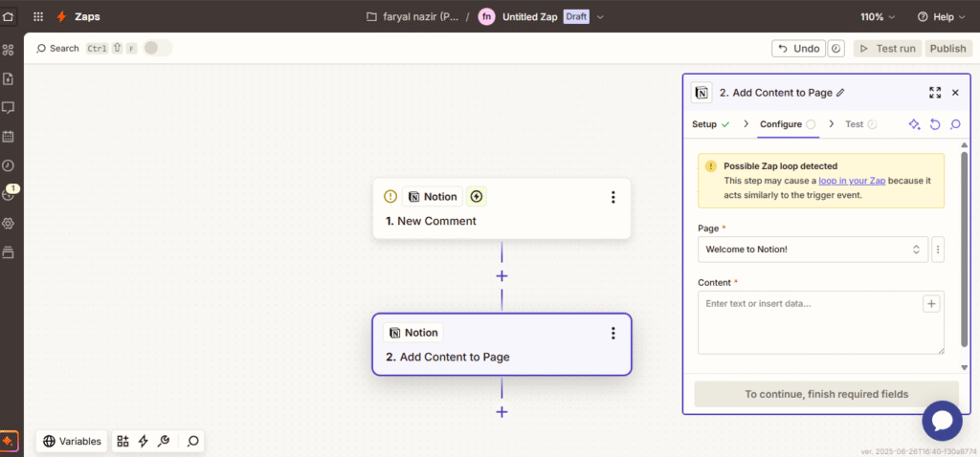980x457 pixels.
Task: Close the step configuration panel
Action: point(955,93)
